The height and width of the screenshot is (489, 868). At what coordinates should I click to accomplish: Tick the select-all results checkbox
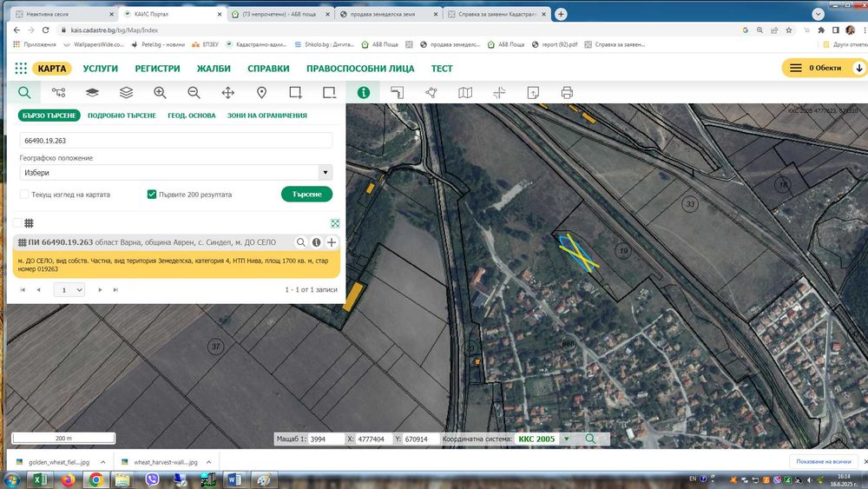tap(17, 223)
